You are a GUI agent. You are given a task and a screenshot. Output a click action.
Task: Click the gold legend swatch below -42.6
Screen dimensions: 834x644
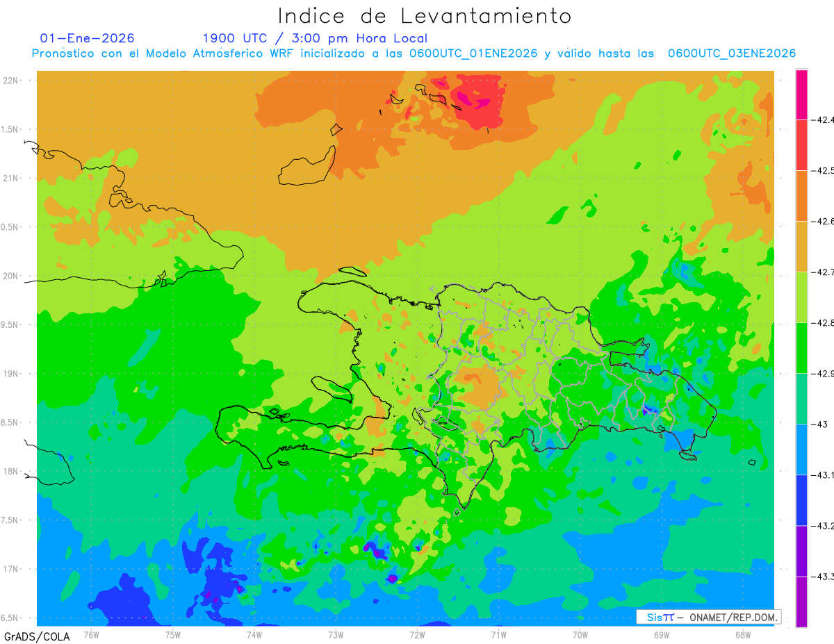point(801,246)
